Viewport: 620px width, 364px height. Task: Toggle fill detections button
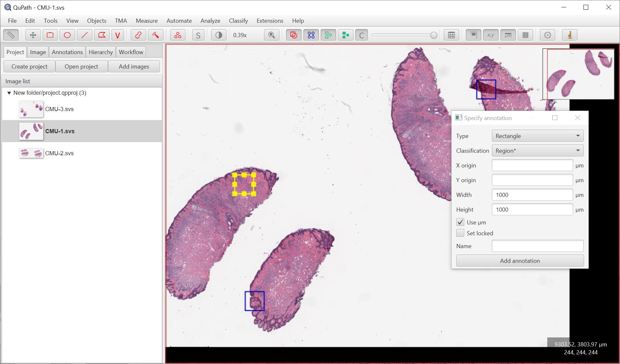pos(346,35)
